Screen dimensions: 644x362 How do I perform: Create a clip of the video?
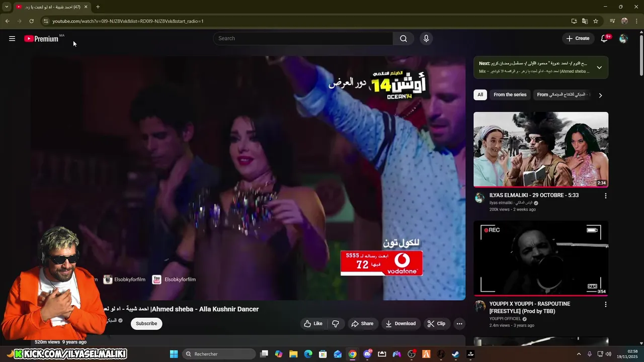(436, 324)
